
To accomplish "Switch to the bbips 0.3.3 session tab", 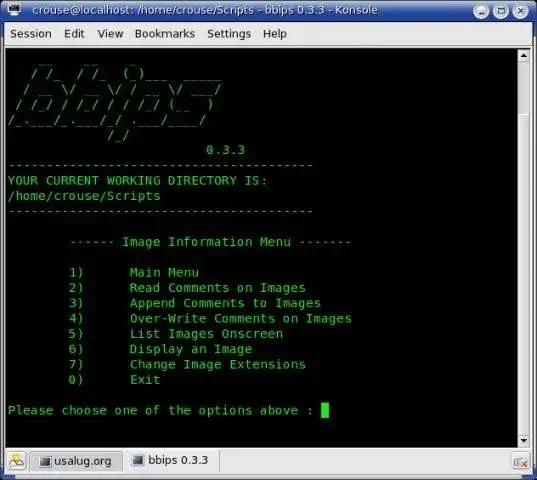I will point(171,460).
